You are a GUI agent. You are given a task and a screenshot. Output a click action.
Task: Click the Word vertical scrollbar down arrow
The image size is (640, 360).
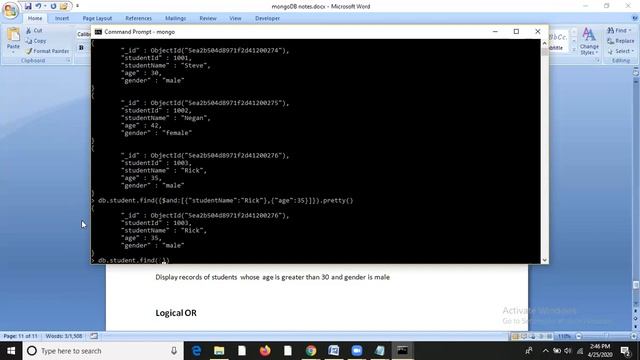636,304
